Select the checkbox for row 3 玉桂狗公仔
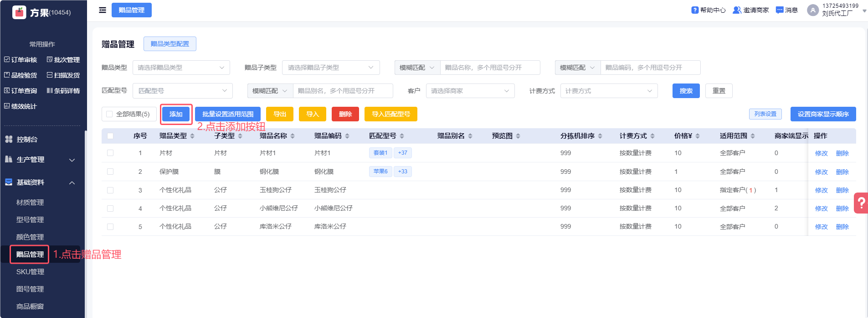This screenshot has width=868, height=318. tap(110, 190)
